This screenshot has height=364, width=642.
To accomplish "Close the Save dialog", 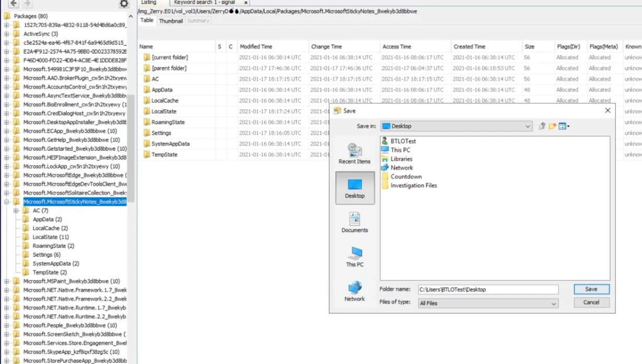I will (x=608, y=111).
